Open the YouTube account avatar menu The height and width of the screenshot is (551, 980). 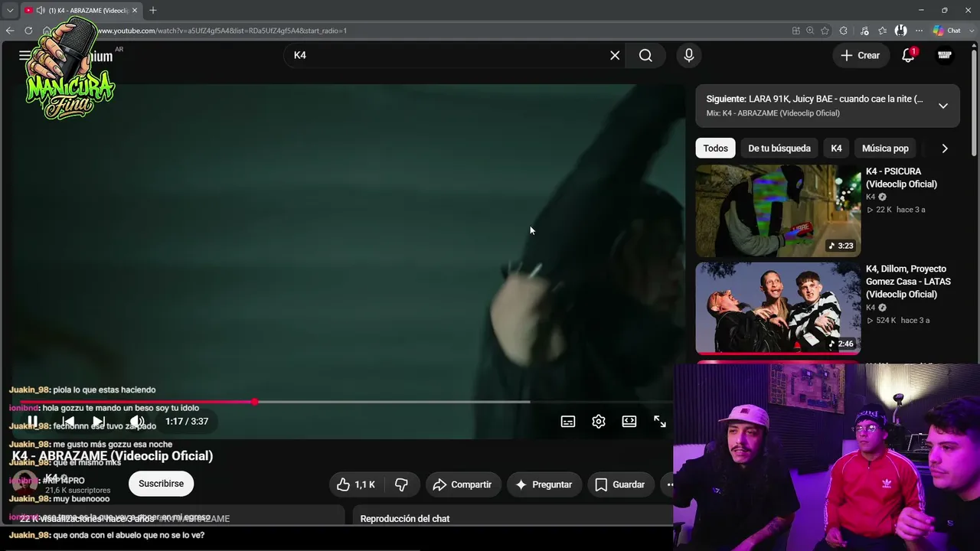(945, 55)
